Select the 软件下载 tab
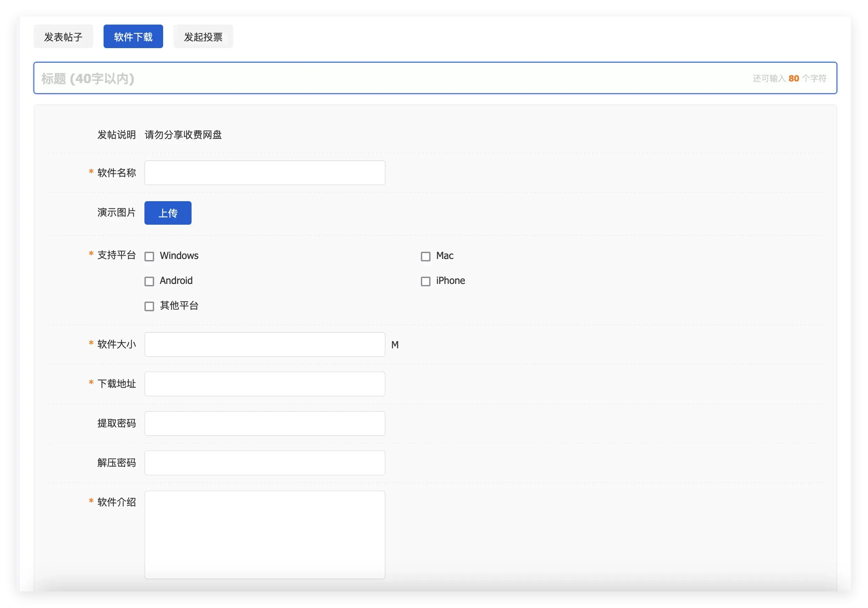 point(133,37)
